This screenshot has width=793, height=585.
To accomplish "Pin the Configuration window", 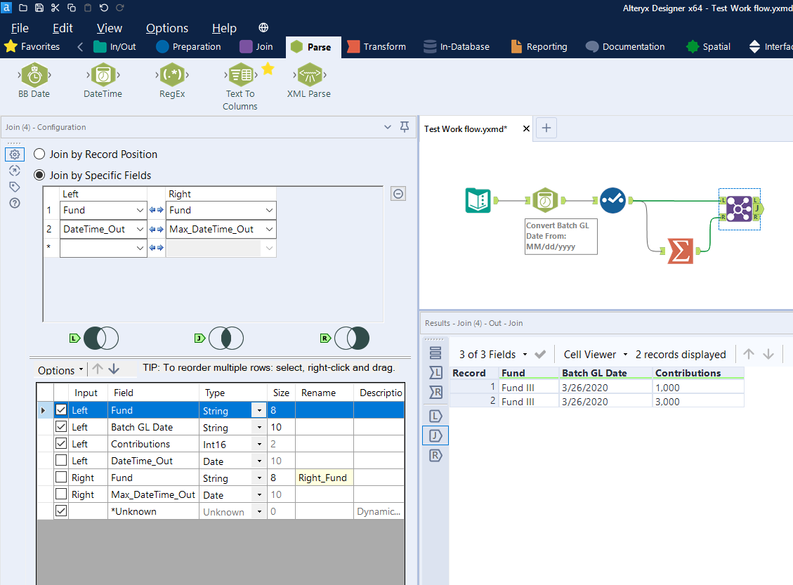I will (405, 127).
